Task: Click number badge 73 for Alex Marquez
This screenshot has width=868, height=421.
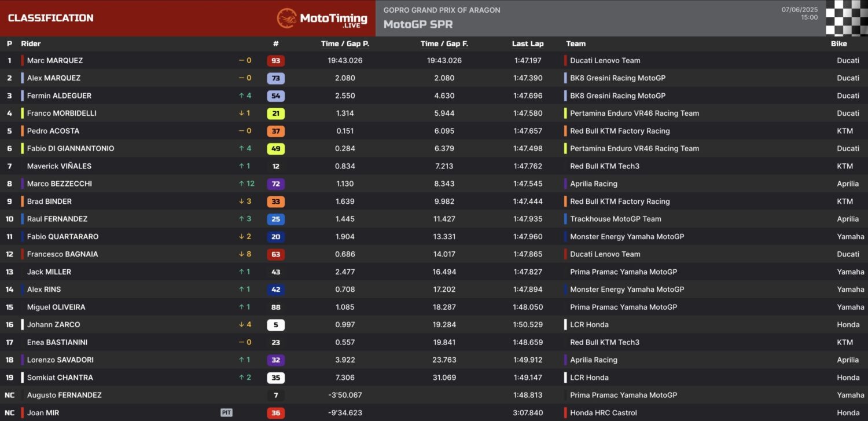Action: pos(275,78)
